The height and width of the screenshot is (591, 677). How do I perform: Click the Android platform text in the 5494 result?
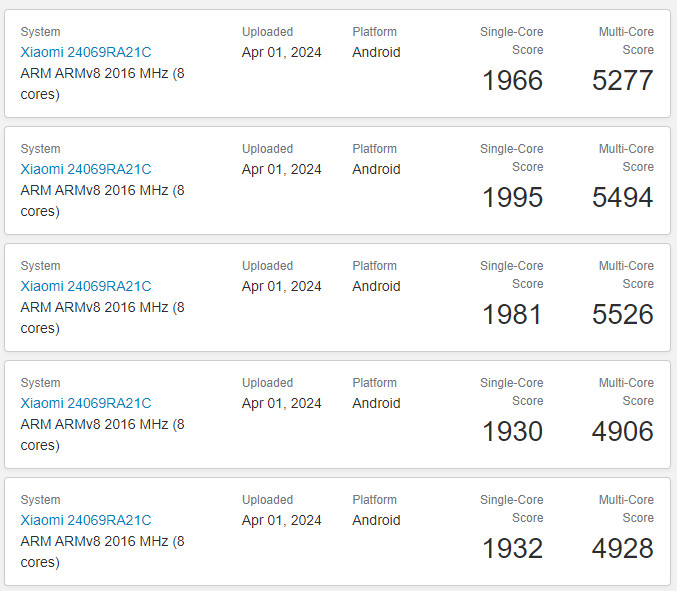click(x=376, y=169)
